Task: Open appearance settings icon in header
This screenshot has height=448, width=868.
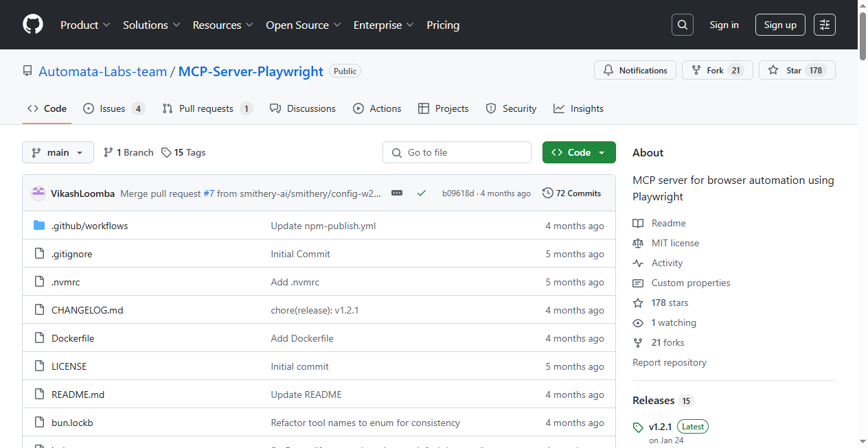Action: [825, 25]
